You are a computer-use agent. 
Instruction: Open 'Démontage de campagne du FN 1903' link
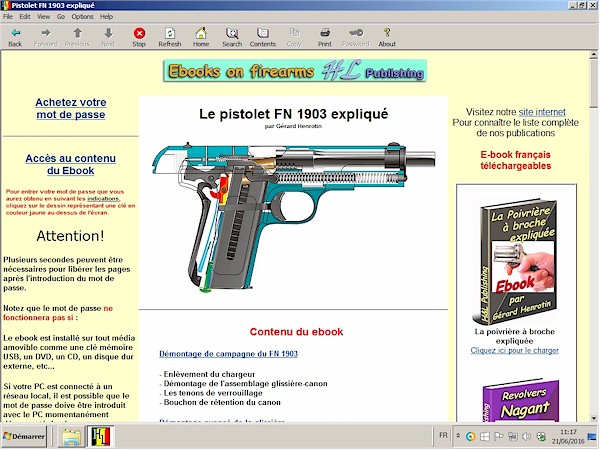point(228,354)
